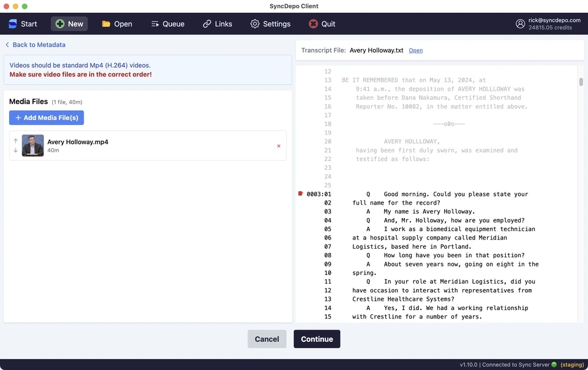
Task: Click the Continue button
Action: [x=317, y=339]
